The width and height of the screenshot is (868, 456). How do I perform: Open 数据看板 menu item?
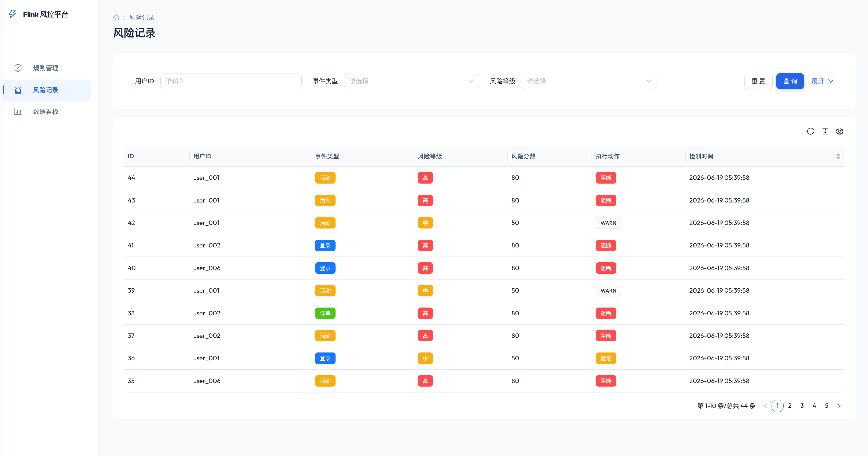point(46,112)
